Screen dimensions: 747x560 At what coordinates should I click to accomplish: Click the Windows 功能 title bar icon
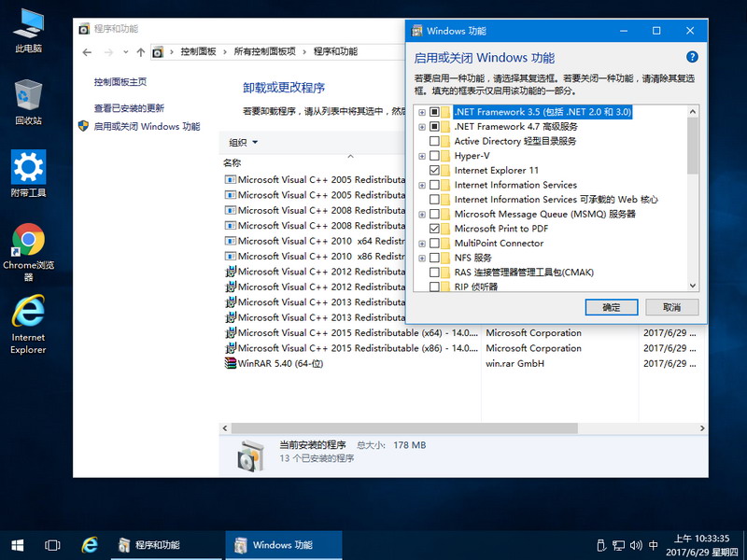pos(416,31)
